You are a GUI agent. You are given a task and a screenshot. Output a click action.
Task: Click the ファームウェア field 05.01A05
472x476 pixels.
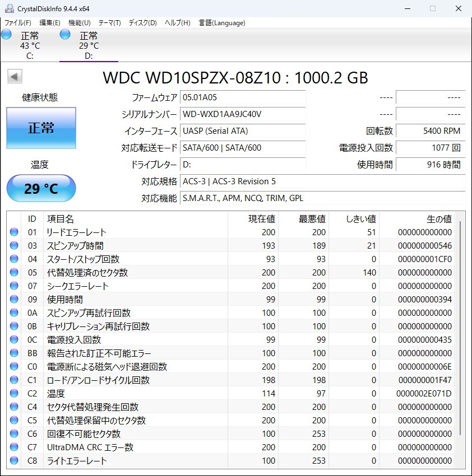pyautogui.click(x=243, y=97)
